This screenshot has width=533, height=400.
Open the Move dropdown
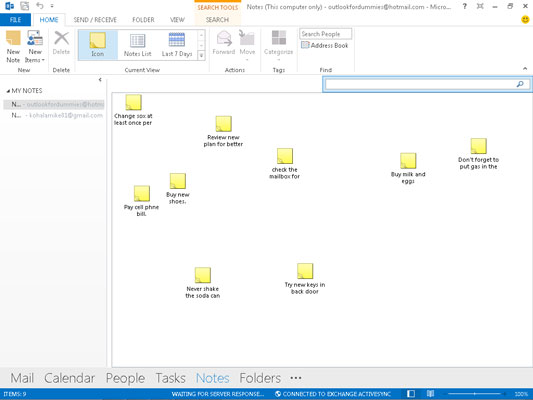[247, 46]
